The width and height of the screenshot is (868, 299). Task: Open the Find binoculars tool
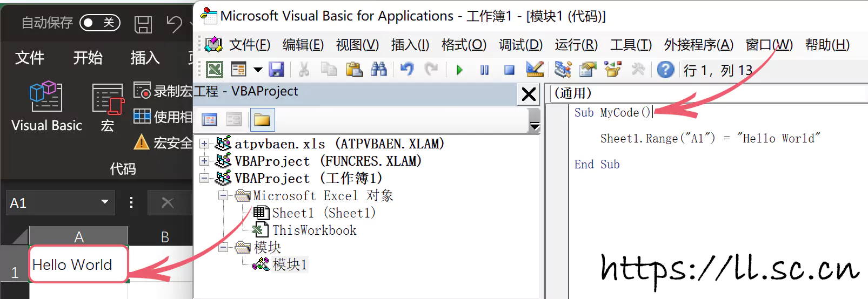click(x=378, y=70)
